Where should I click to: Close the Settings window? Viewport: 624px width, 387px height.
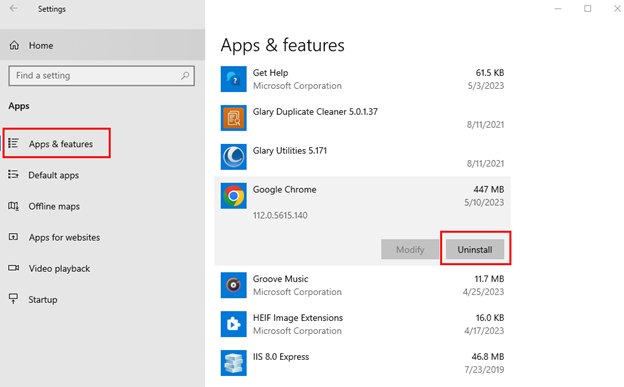click(617, 8)
